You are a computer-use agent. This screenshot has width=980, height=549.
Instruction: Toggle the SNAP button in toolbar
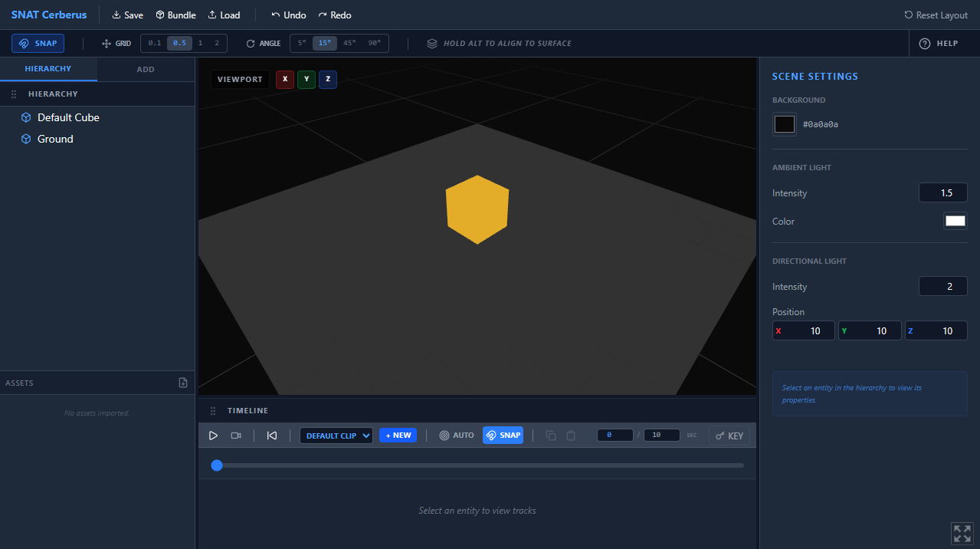click(38, 43)
